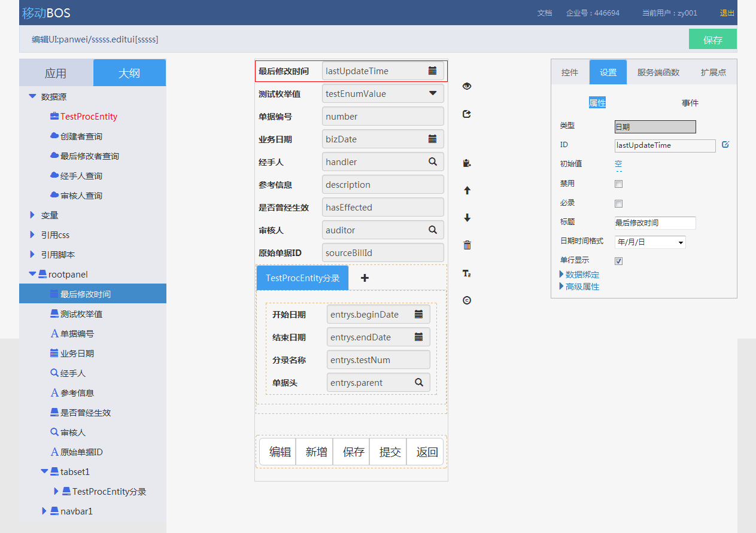The height and width of the screenshot is (533, 756).
Task: Click the clipboard paste icon
Action: click(x=467, y=163)
